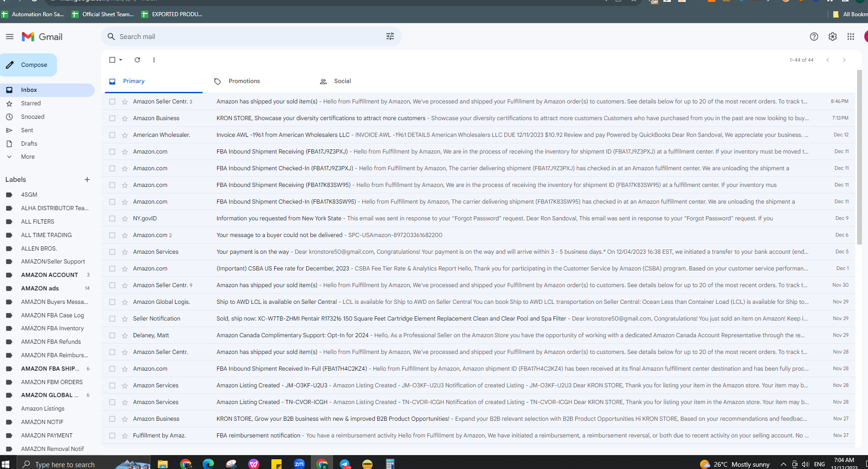Image resolution: width=868 pixels, height=469 pixels.
Task: Launch Microsoft Edge from the taskbar
Action: [x=208, y=463]
